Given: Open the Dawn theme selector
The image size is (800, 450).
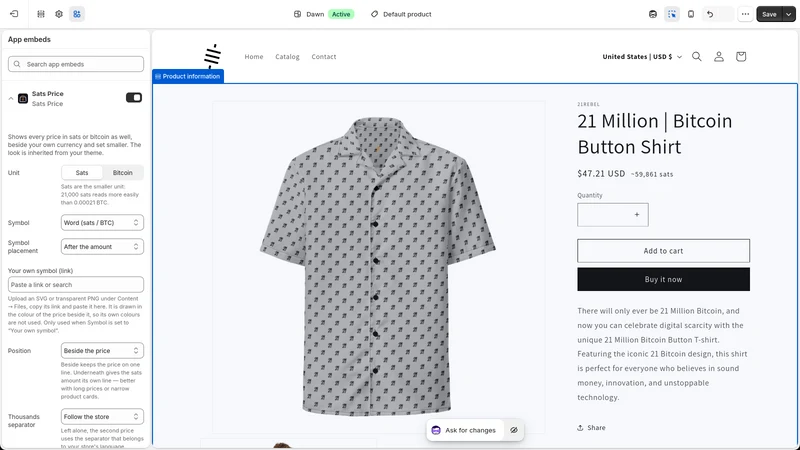Looking at the screenshot, I should [x=323, y=14].
